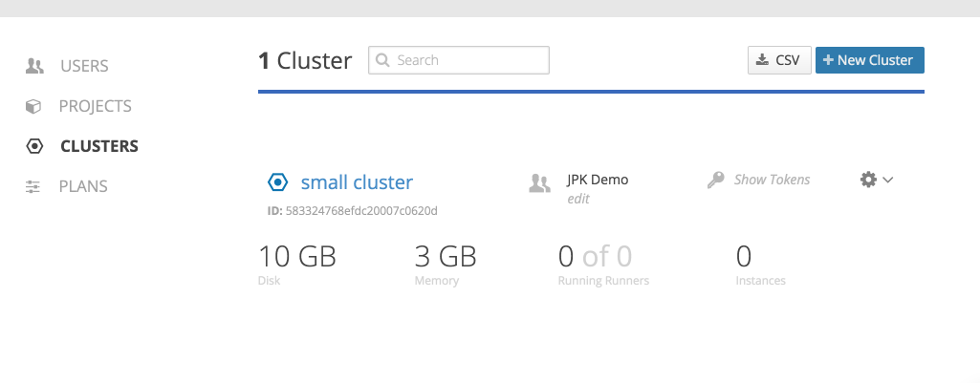The height and width of the screenshot is (383, 980).
Task: Click the 0 Instances value
Action: 744,257
